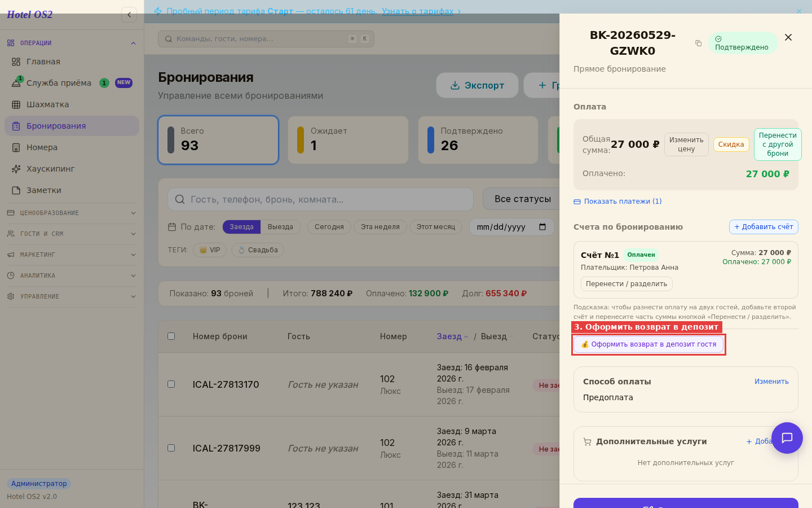Click Изменить цену button
This screenshot has height=508, width=812.
coord(686,144)
